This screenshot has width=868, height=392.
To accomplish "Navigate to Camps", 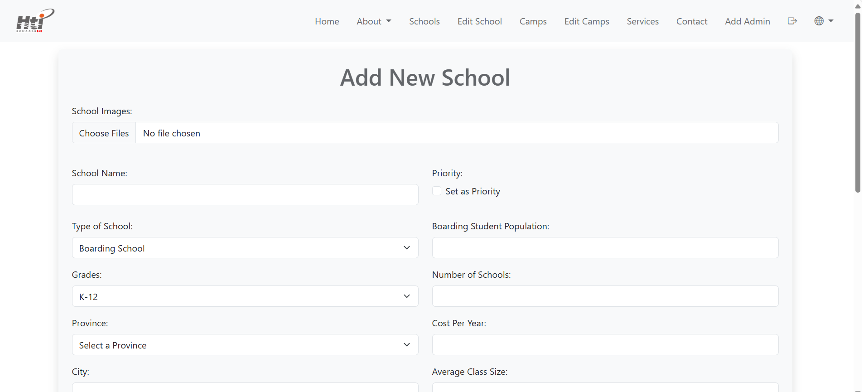I will (x=533, y=21).
